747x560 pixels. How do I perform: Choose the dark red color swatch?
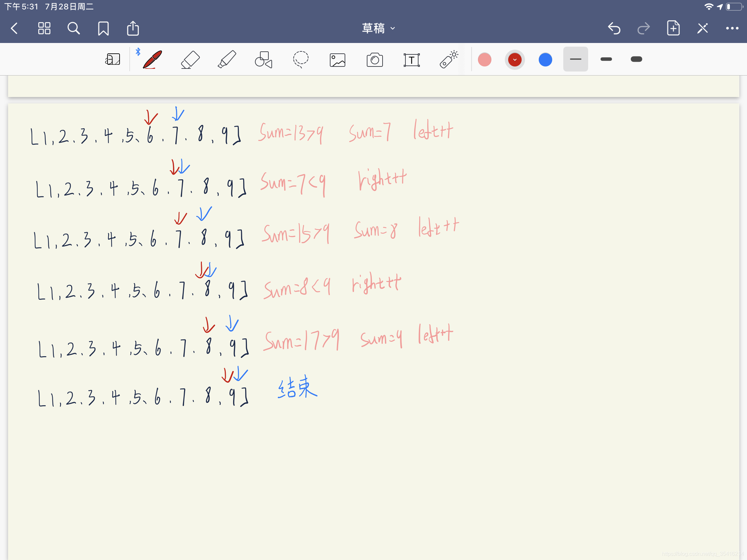[515, 60]
